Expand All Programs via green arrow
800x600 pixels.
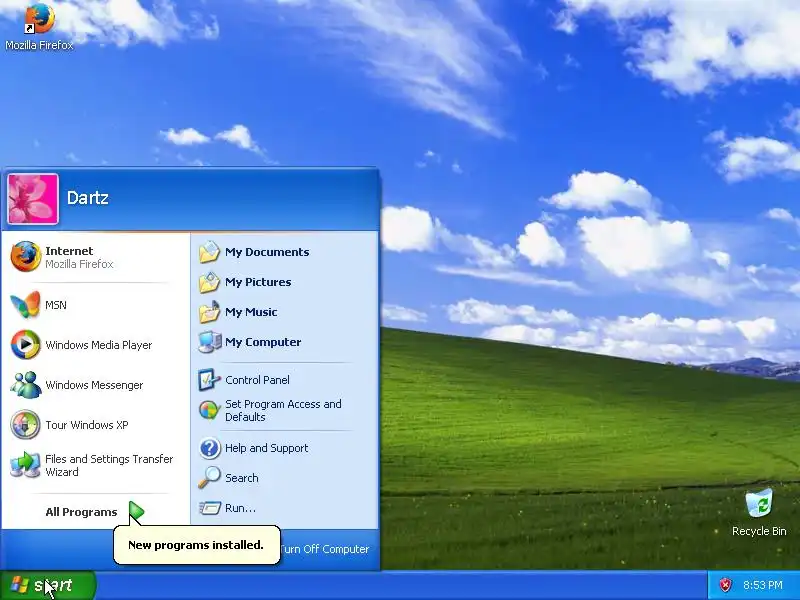click(x=136, y=512)
